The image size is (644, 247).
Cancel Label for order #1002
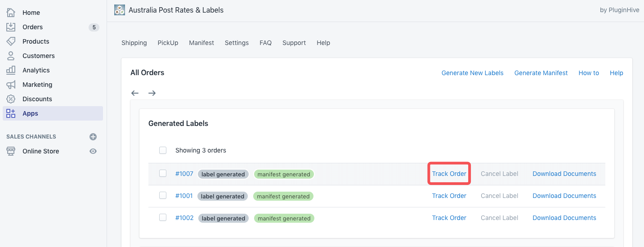pos(499,218)
